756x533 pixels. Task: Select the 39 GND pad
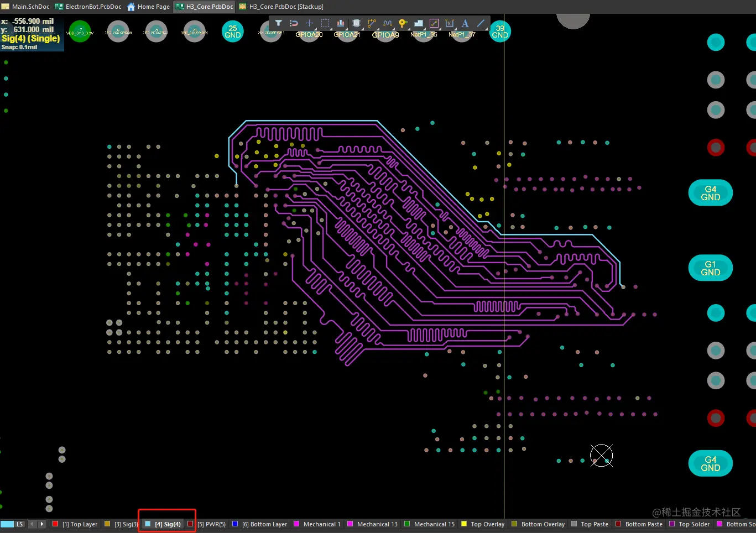(x=500, y=32)
